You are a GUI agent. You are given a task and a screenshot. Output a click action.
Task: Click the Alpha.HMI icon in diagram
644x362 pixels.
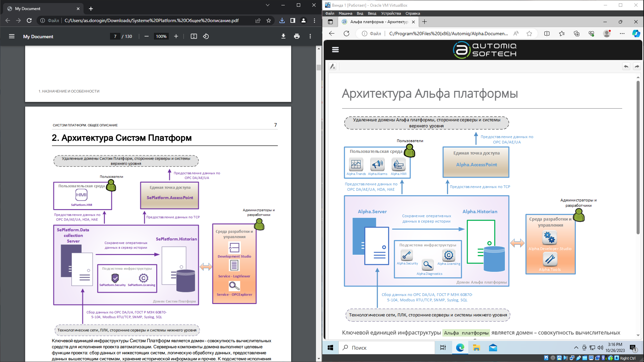(398, 164)
